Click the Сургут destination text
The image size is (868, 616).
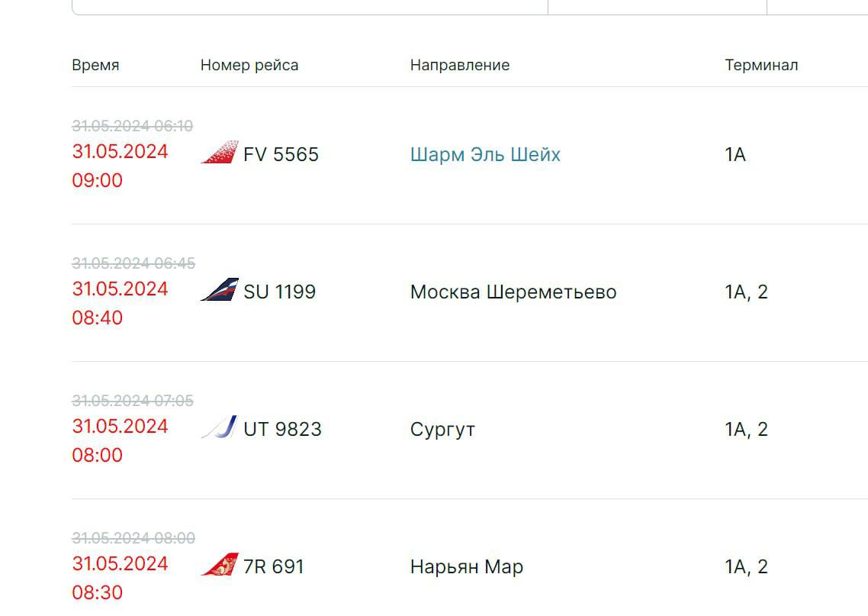(442, 430)
